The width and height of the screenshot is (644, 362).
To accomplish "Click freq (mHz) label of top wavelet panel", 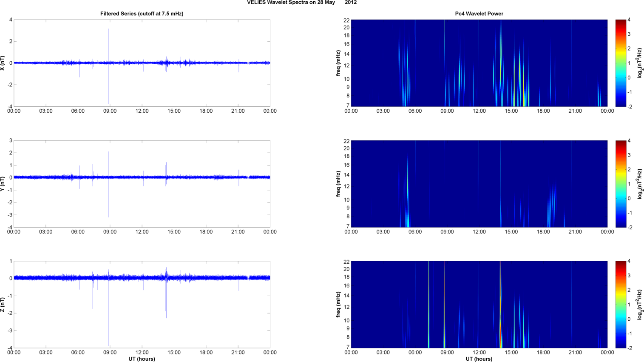I will pyautogui.click(x=338, y=63).
